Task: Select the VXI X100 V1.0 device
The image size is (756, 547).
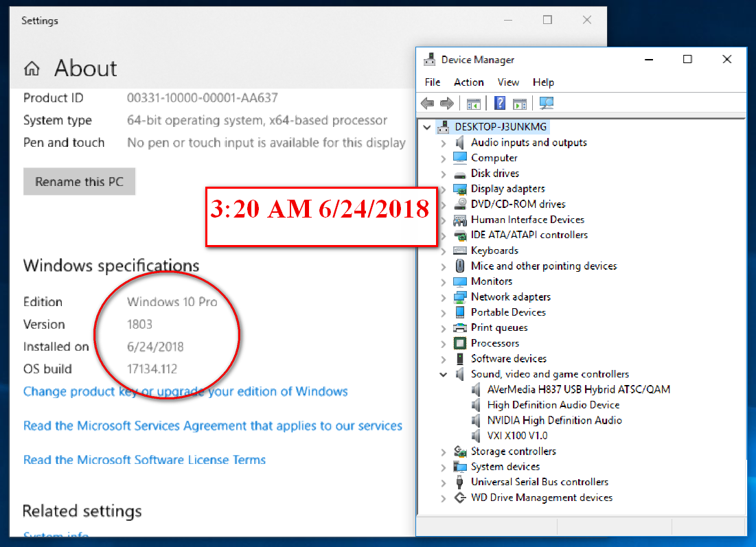Action: point(517,436)
